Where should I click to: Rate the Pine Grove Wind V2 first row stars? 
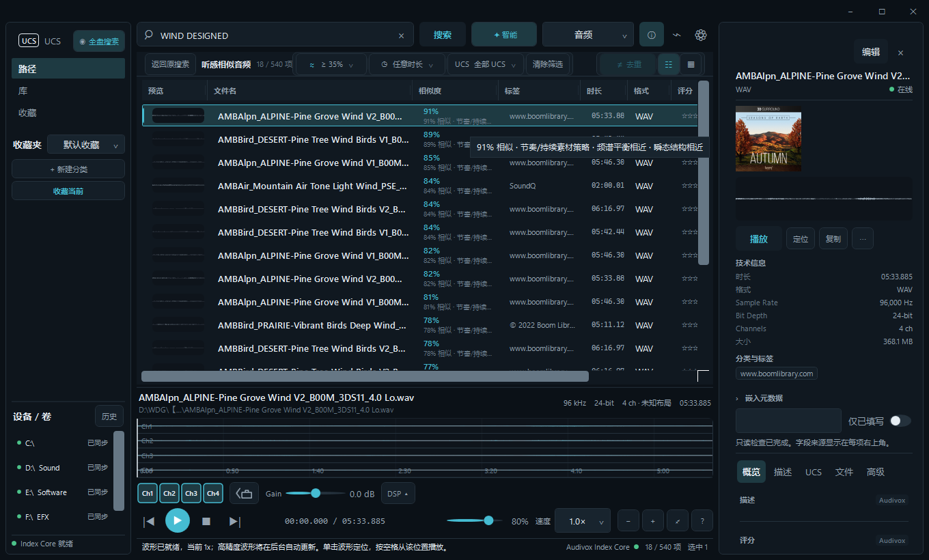(x=689, y=116)
